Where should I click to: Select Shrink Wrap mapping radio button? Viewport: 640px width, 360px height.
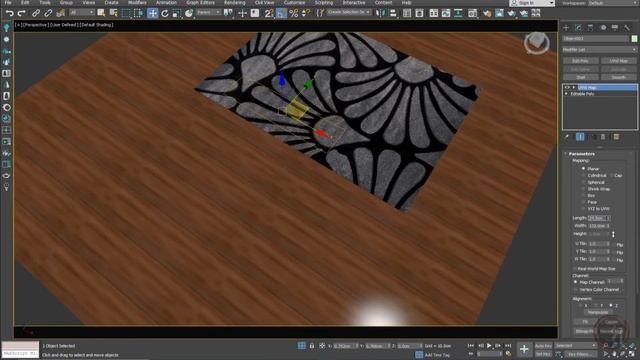point(583,189)
